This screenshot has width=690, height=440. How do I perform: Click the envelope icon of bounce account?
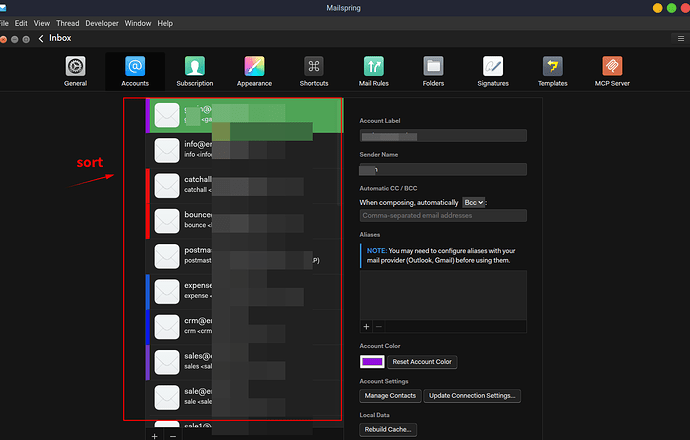point(167,221)
